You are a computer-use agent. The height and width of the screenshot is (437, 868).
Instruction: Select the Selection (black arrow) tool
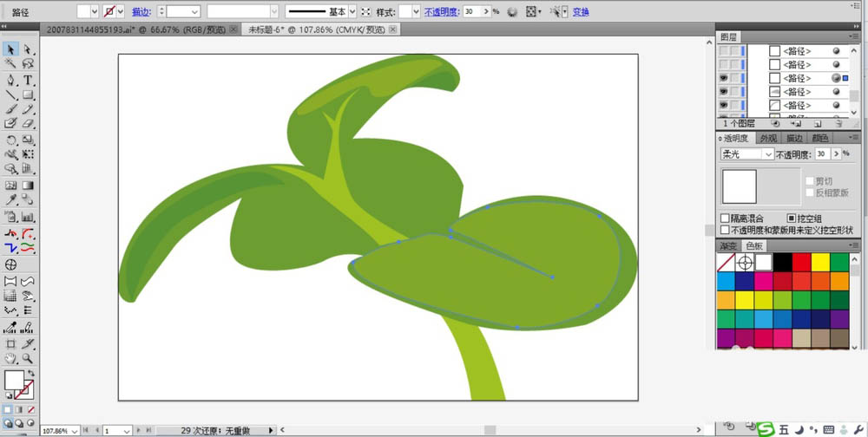(10, 49)
